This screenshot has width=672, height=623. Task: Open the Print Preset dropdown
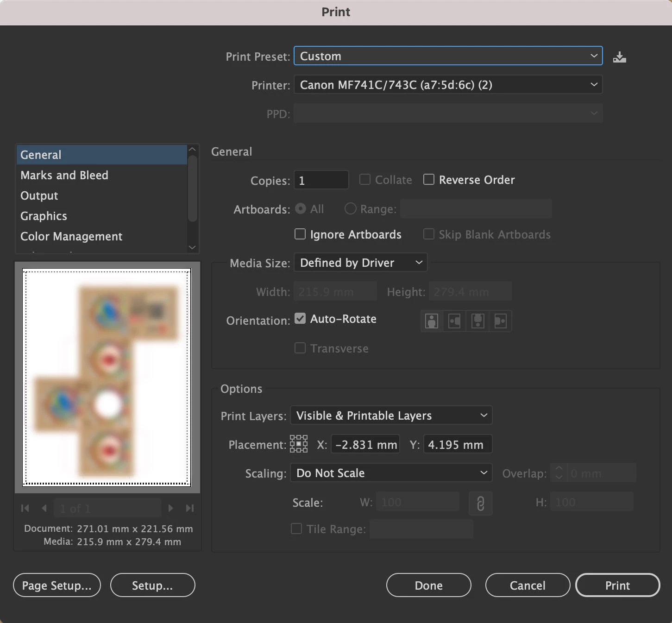[x=448, y=56]
